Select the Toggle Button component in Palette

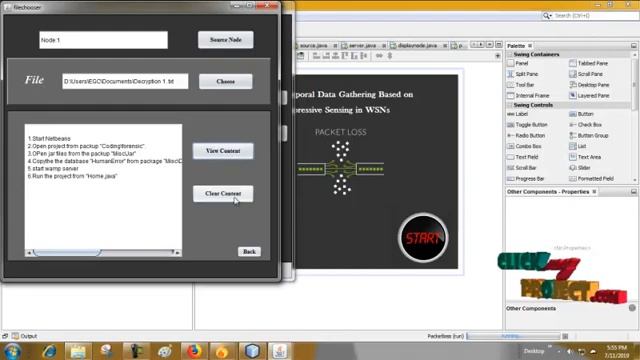[x=527, y=124]
